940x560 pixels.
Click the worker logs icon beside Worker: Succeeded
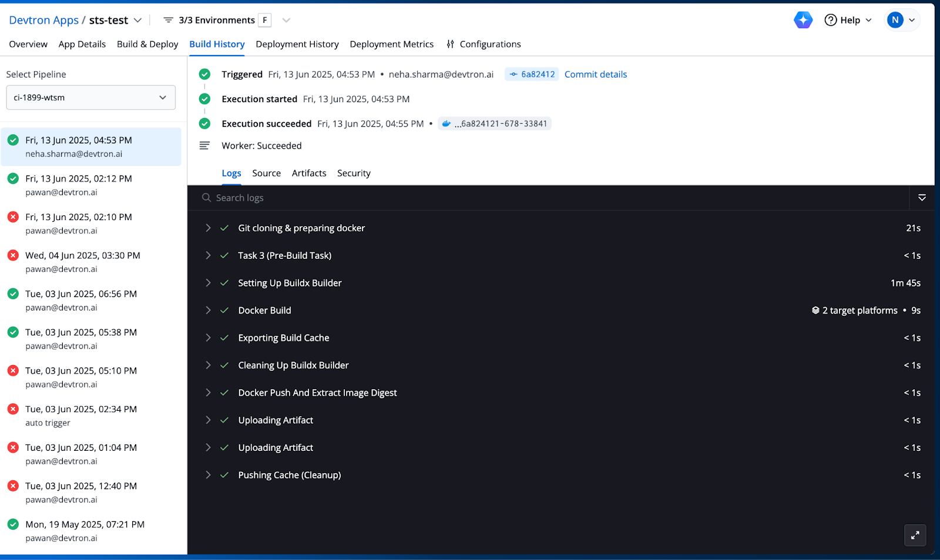(204, 146)
